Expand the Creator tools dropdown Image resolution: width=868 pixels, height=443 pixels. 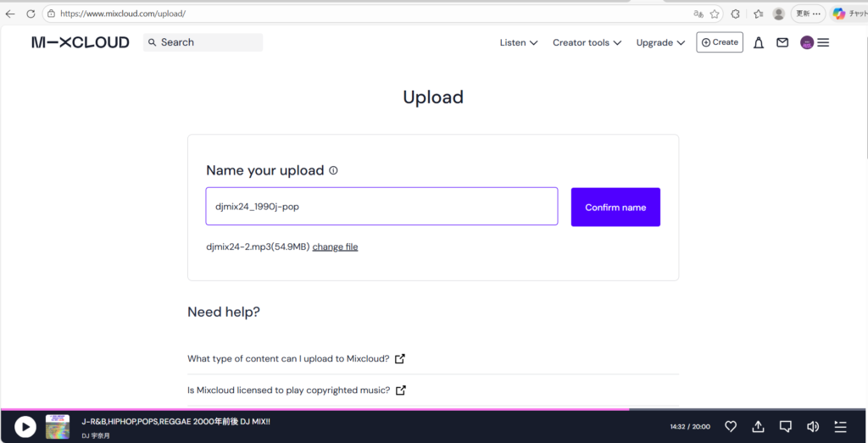tap(587, 42)
